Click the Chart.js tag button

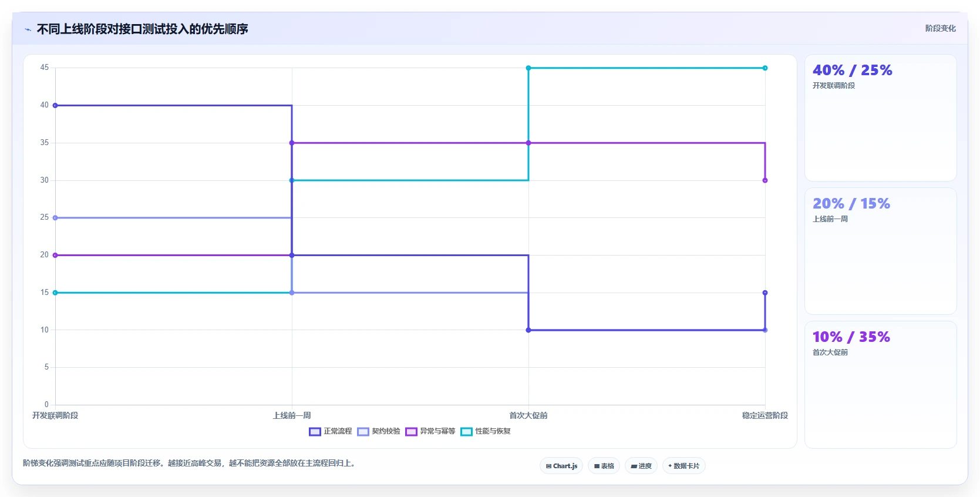coord(561,466)
